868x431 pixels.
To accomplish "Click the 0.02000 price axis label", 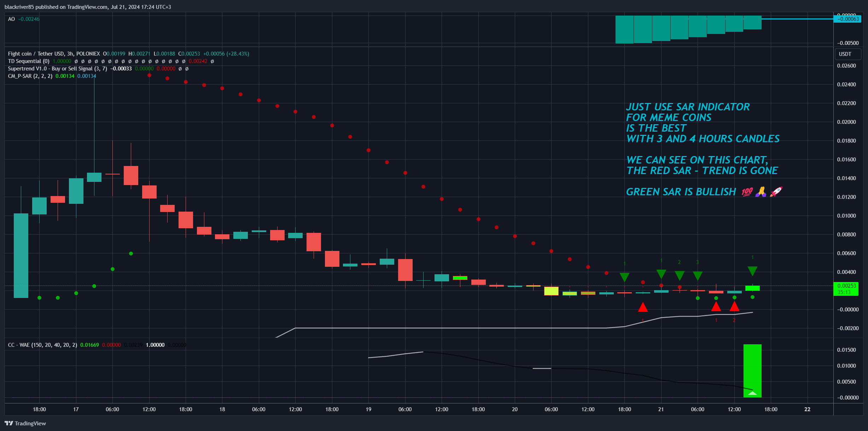I will pos(846,122).
